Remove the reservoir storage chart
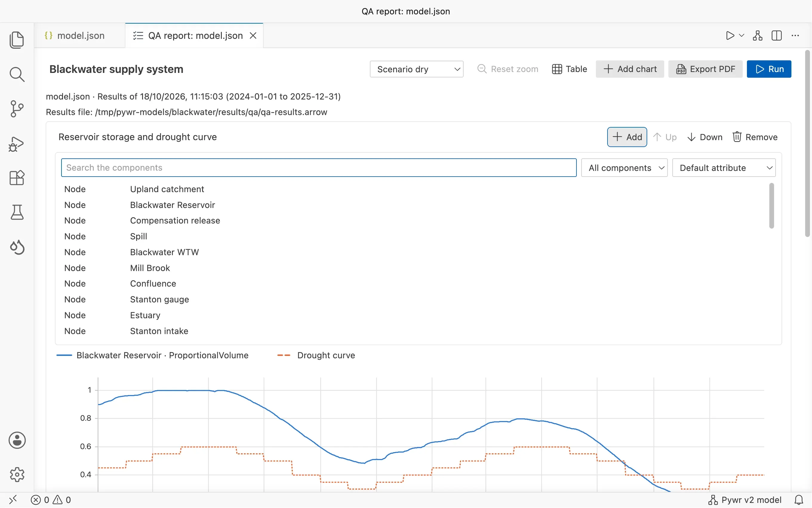 (755, 137)
